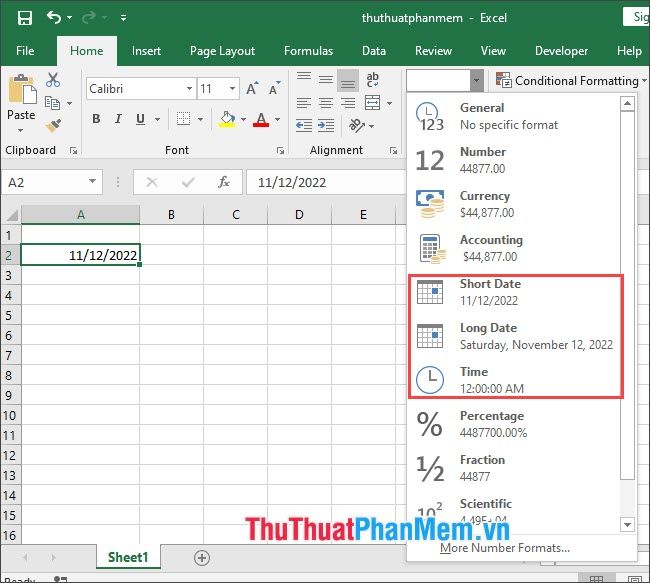
Task: Toggle Bold formatting
Action: (x=96, y=119)
